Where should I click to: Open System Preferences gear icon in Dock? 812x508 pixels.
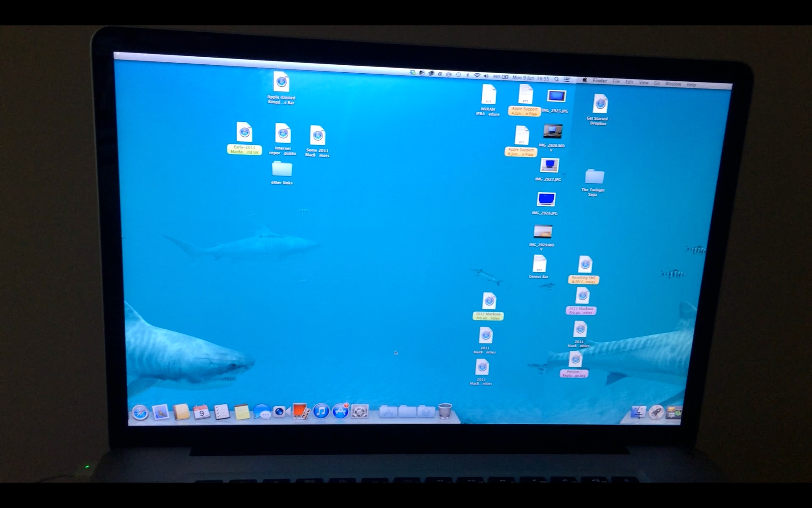click(360, 411)
